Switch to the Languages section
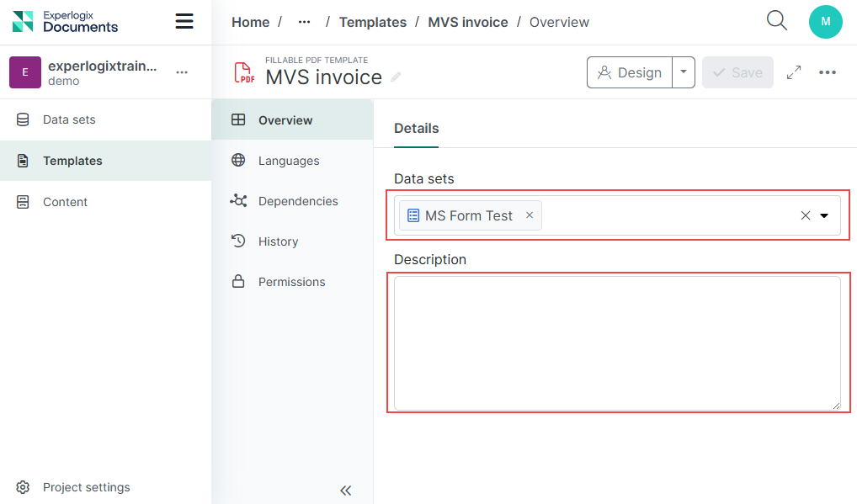The image size is (857, 504). (289, 161)
